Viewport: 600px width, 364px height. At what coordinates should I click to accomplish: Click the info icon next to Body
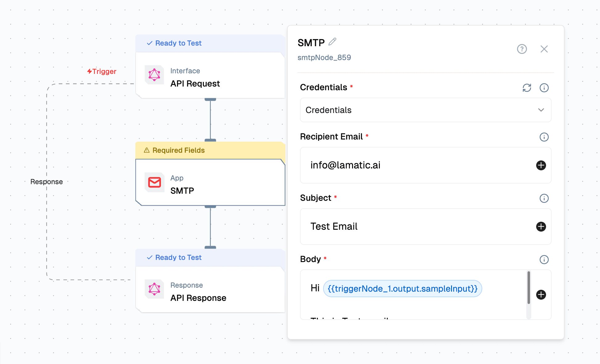pos(544,260)
